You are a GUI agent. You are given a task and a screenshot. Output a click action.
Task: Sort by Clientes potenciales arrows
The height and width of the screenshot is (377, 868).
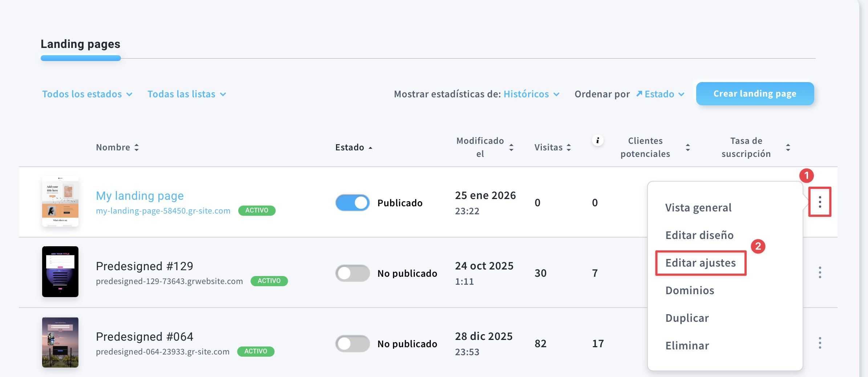[x=687, y=147]
